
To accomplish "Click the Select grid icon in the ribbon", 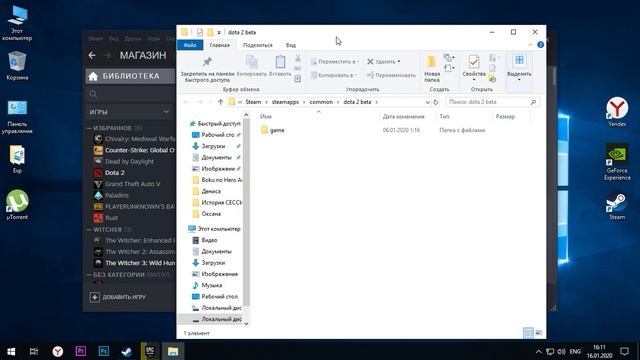I will tap(519, 60).
